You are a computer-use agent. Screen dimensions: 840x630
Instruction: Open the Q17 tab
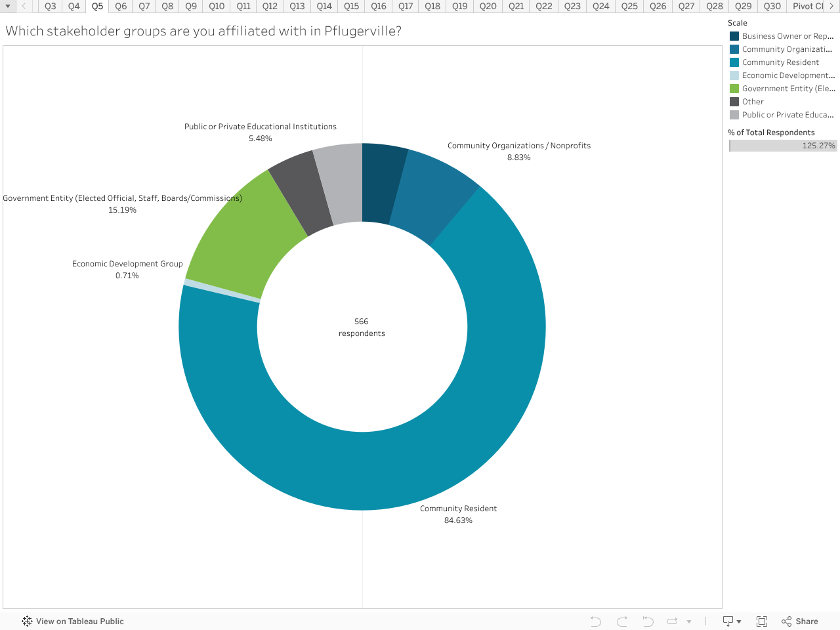pyautogui.click(x=406, y=7)
